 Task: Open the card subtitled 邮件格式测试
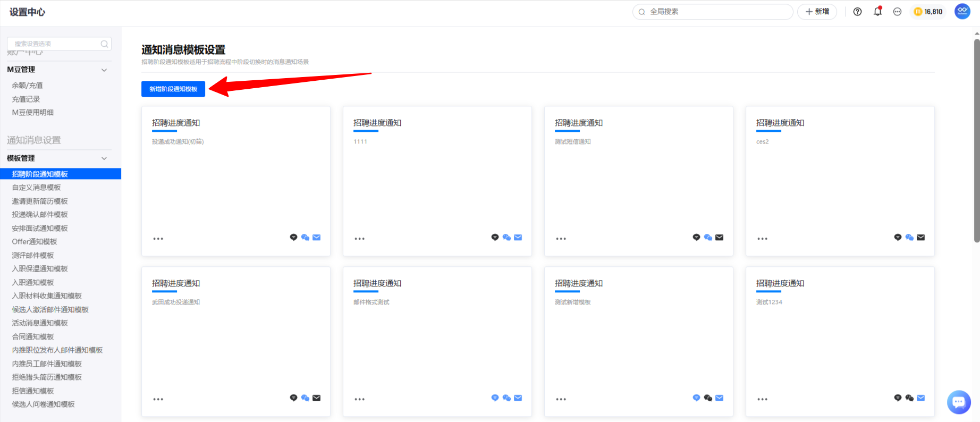tap(437, 342)
